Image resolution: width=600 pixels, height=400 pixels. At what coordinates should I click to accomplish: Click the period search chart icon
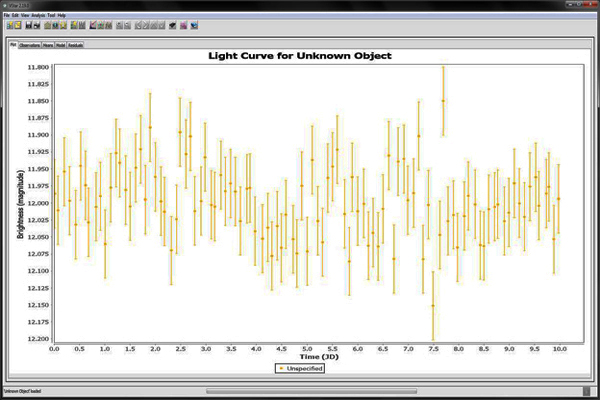[x=93, y=25]
